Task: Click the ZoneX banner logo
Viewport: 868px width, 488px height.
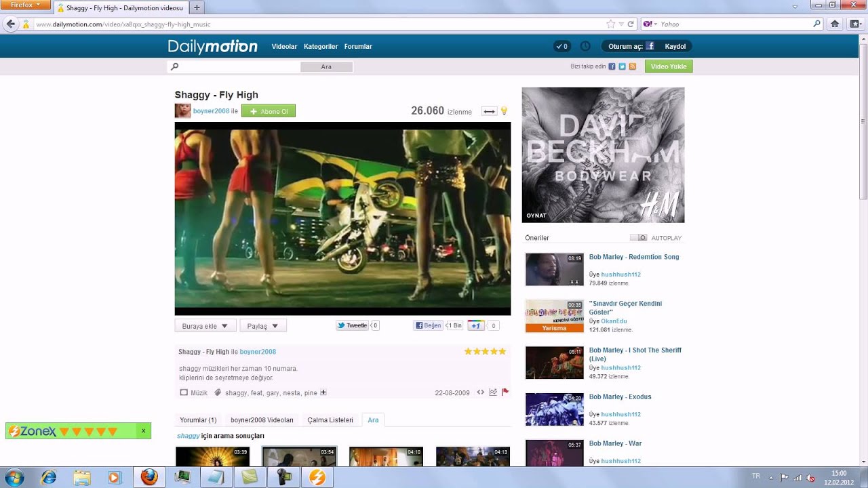Action: [33, 431]
